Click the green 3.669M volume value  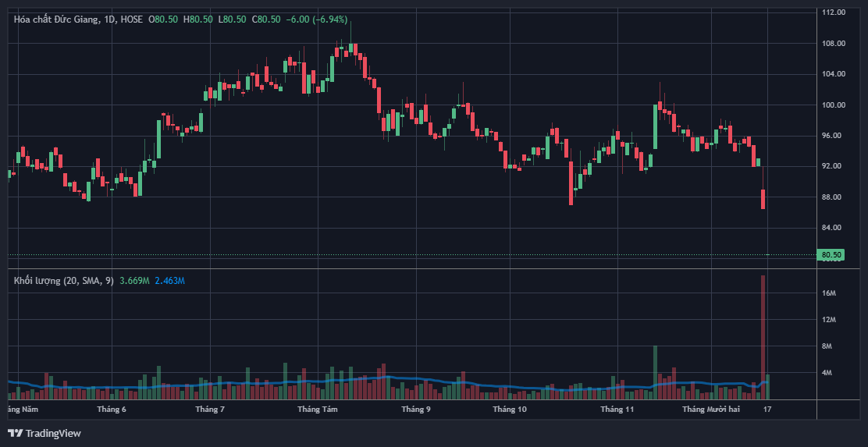134,280
